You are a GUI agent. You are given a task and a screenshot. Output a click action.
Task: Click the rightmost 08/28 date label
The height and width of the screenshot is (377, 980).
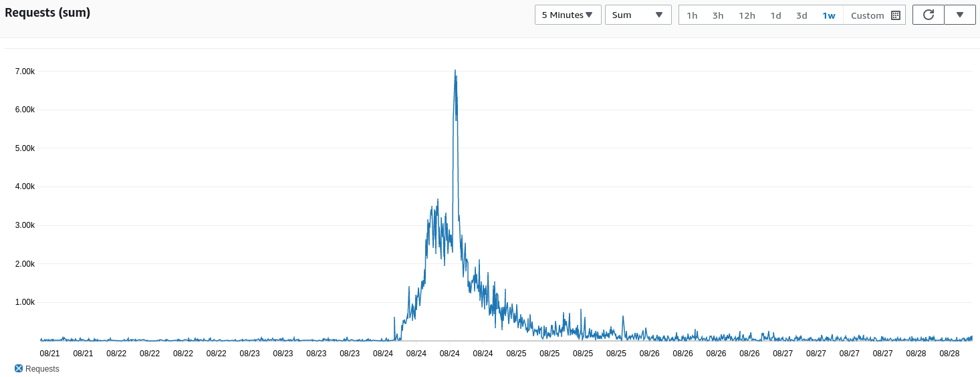click(x=950, y=353)
